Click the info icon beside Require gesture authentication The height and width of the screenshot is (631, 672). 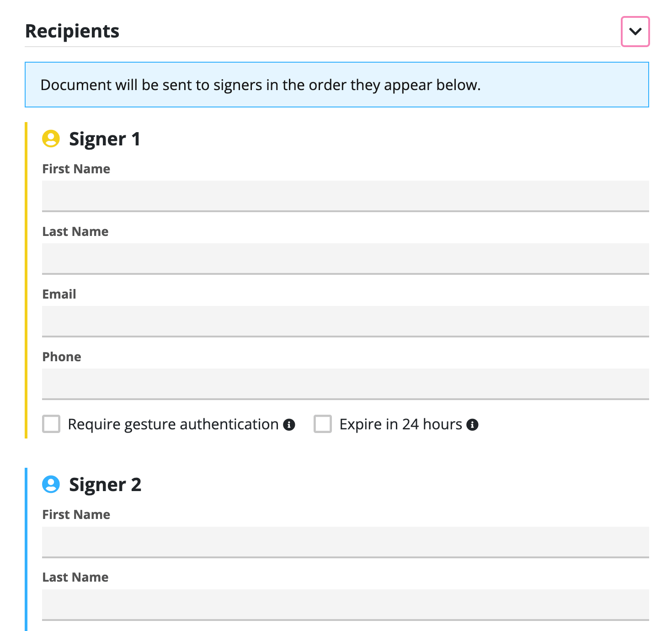pos(289,424)
